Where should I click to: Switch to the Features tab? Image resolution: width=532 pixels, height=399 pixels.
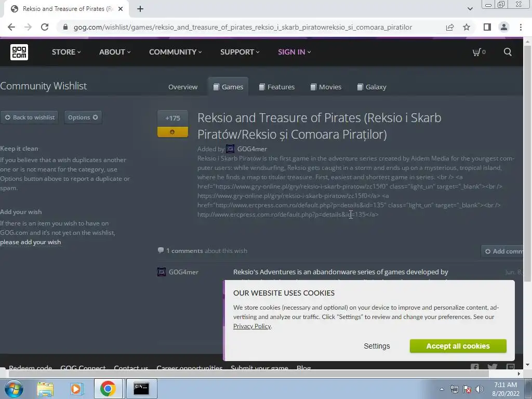[x=277, y=87]
